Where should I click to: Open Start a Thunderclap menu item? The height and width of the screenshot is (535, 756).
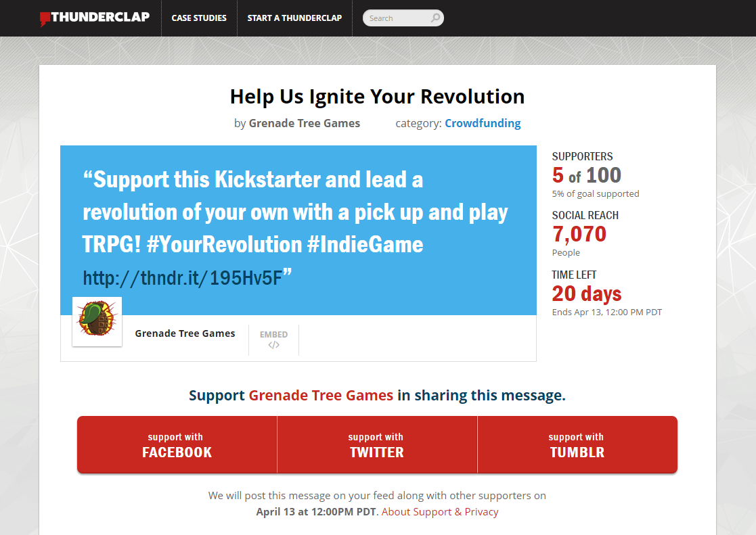pos(294,18)
